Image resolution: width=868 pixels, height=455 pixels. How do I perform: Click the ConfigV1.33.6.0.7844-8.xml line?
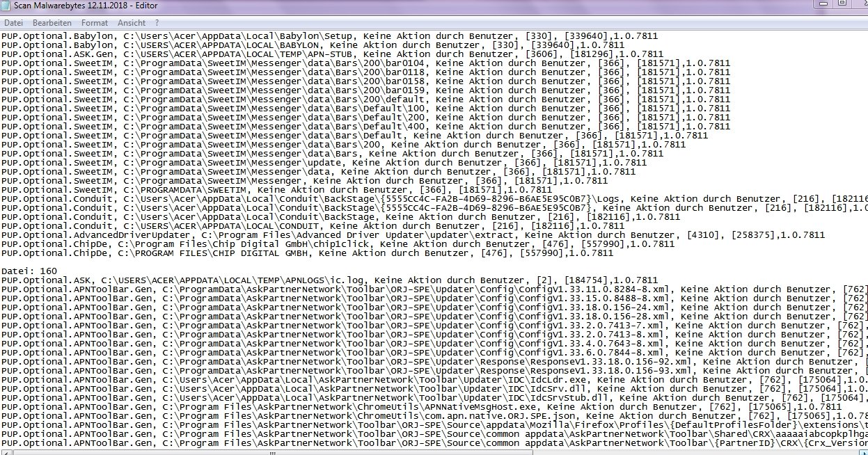(x=434, y=352)
